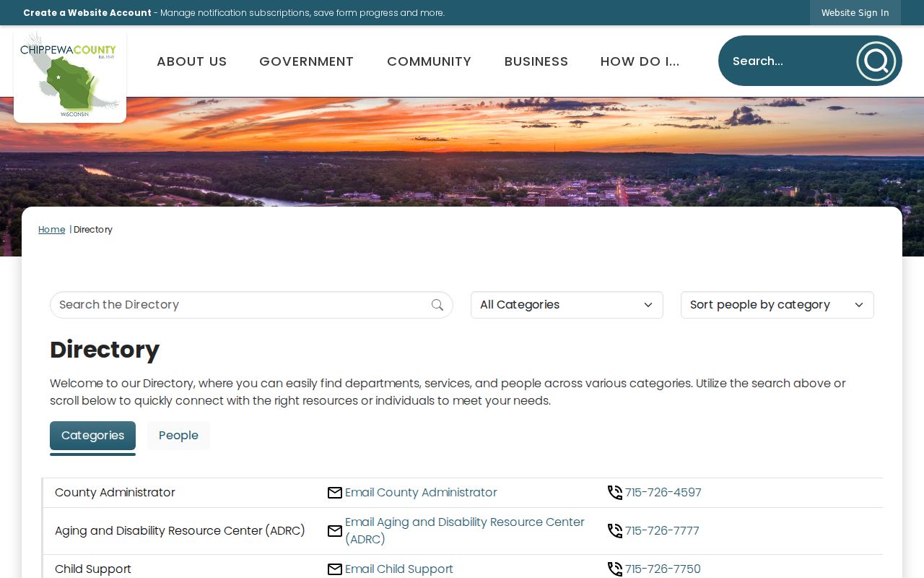924x578 pixels.
Task: Click Create a Website Account link
Action: click(87, 13)
